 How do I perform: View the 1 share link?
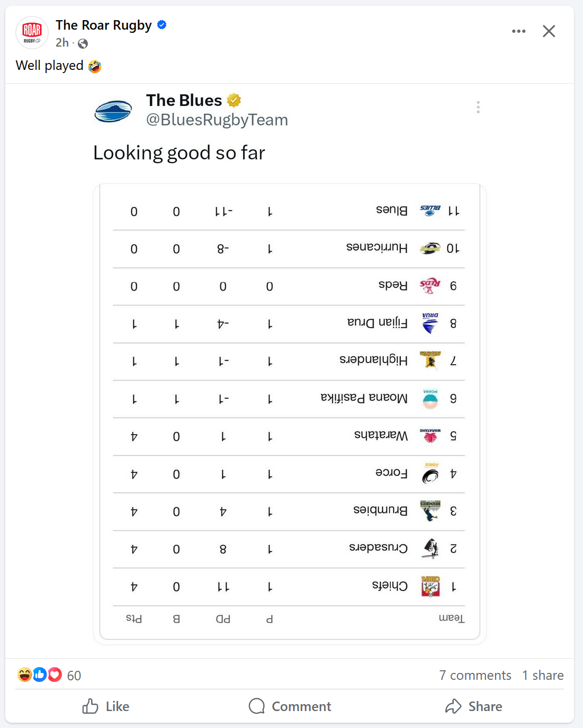543,675
